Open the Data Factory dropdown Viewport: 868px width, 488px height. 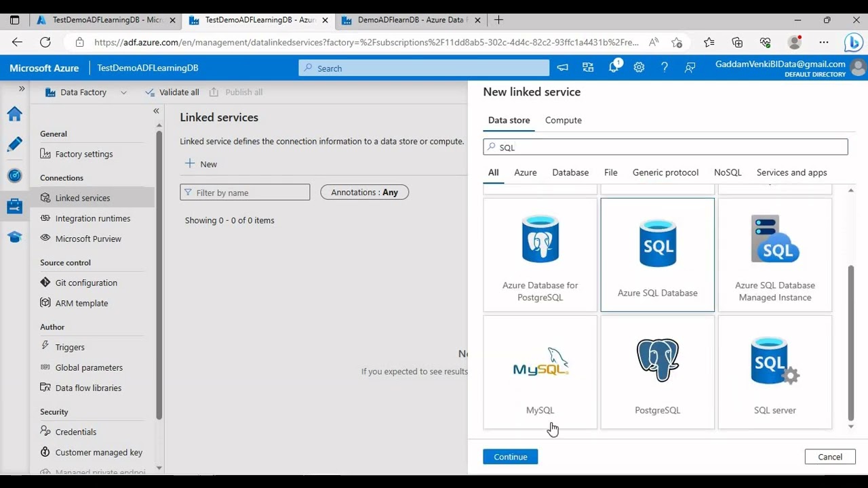pos(85,92)
